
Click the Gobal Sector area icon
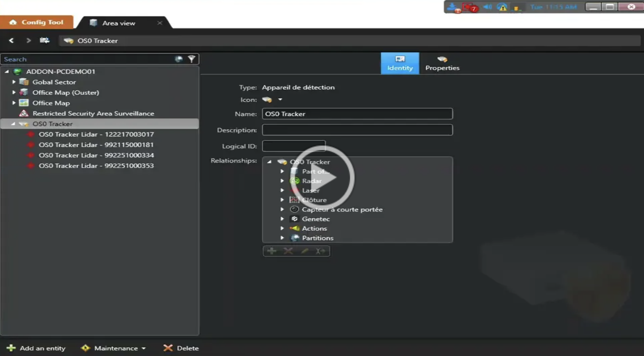tap(24, 82)
